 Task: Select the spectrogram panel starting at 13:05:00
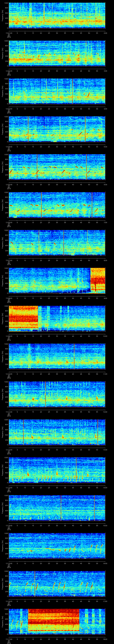tap(57, 167)
